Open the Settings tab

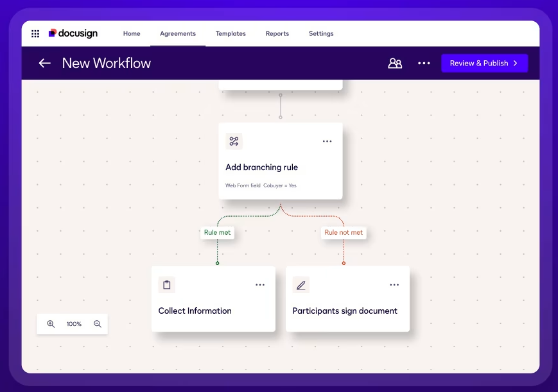pos(321,33)
